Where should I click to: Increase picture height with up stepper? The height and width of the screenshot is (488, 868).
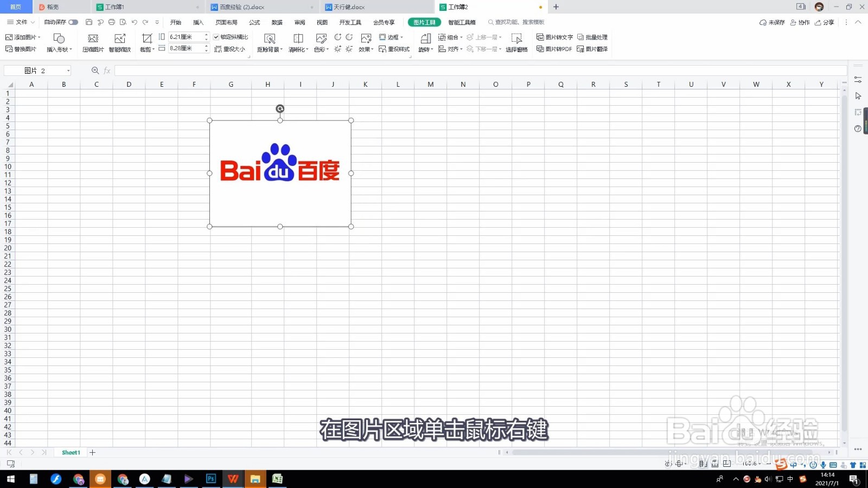pyautogui.click(x=206, y=35)
